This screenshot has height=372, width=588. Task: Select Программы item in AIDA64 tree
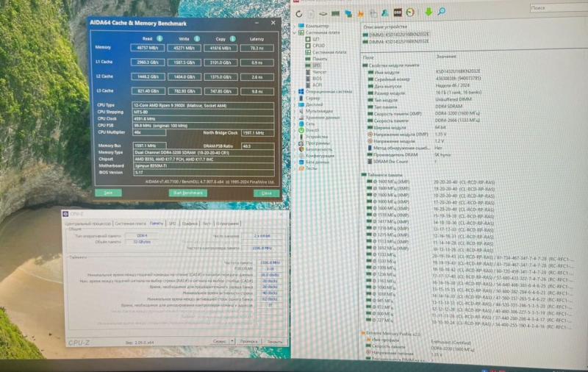click(x=314, y=143)
